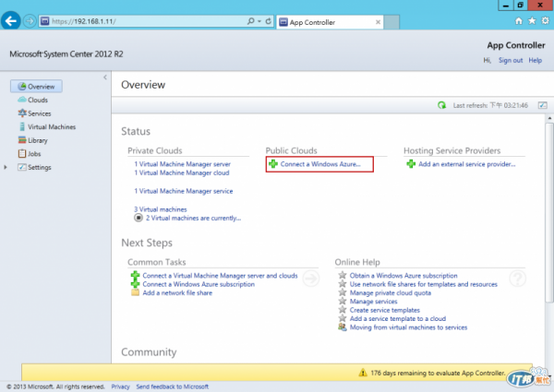This screenshot has width=554, height=392.
Task: Click the browser forward arrow
Action: click(30, 21)
